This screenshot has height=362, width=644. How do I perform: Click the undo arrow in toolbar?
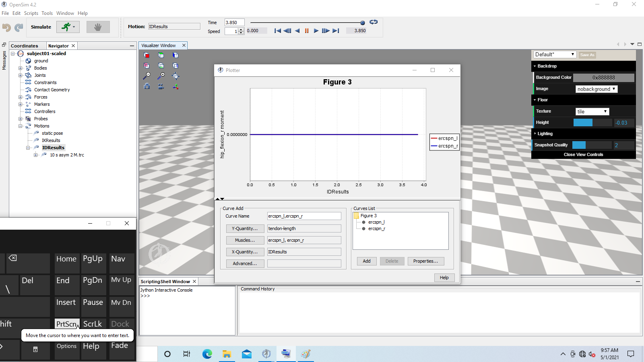6,27
